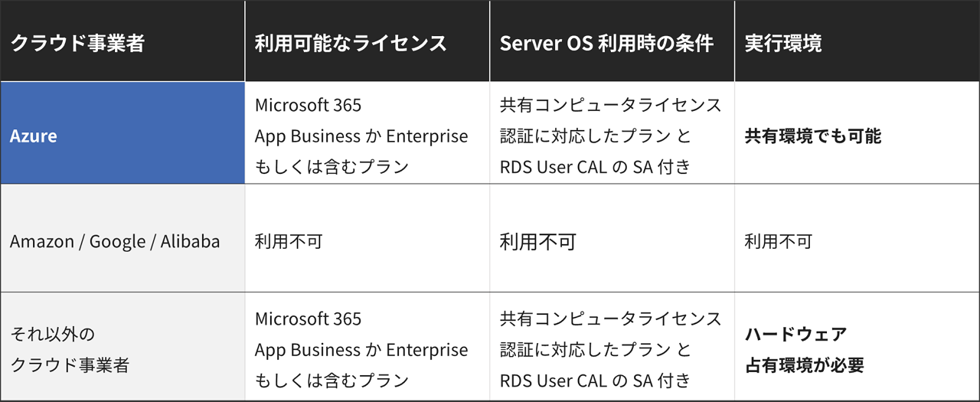Image resolution: width=980 pixels, height=402 pixels.
Task: Select RDS User CAL line in Azure row
Action: 595,166
